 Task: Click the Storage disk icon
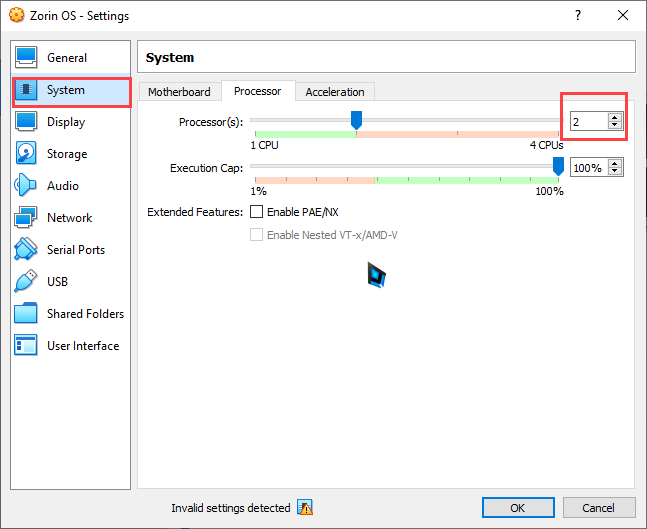tap(26, 153)
